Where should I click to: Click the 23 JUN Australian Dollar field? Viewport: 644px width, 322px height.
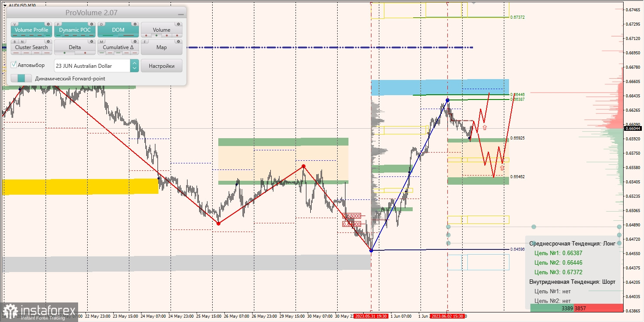pos(92,66)
